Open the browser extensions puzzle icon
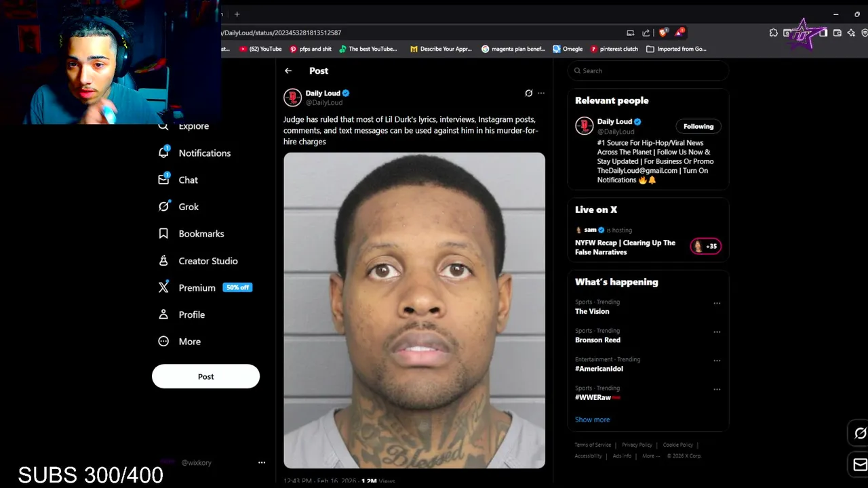 [773, 33]
